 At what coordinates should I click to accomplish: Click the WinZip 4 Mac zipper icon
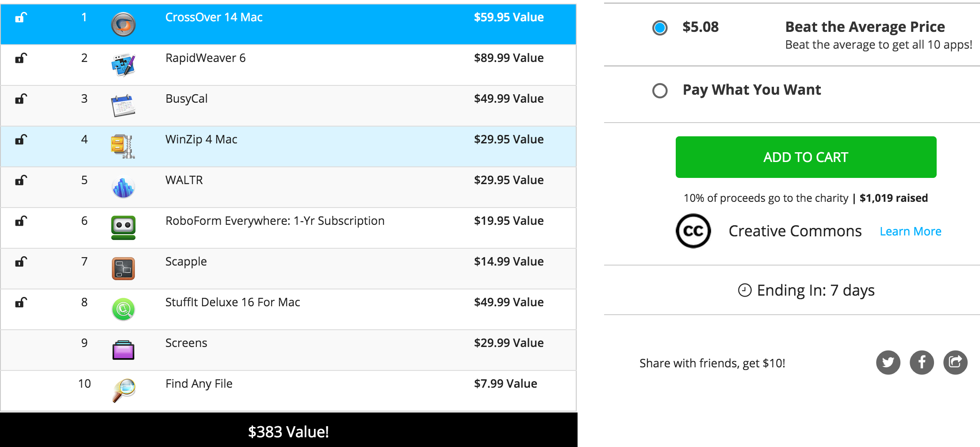click(124, 146)
